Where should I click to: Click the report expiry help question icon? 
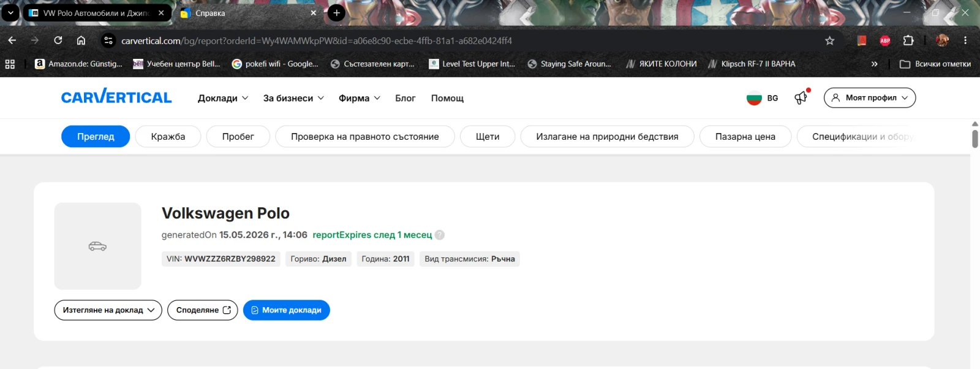pos(440,235)
